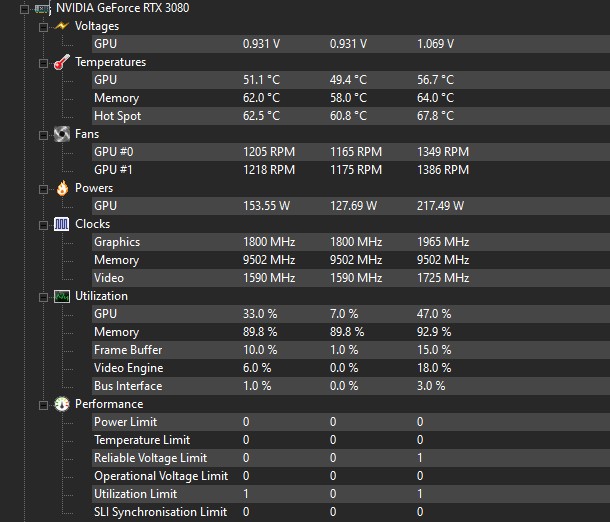
Task: Collapse the Fans section
Action: (43, 135)
